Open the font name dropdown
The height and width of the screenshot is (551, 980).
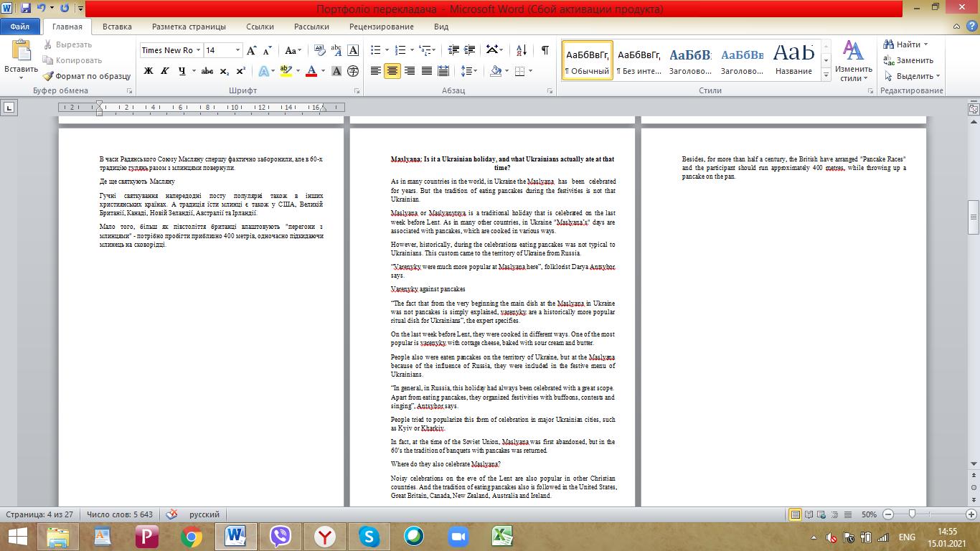[x=197, y=50]
